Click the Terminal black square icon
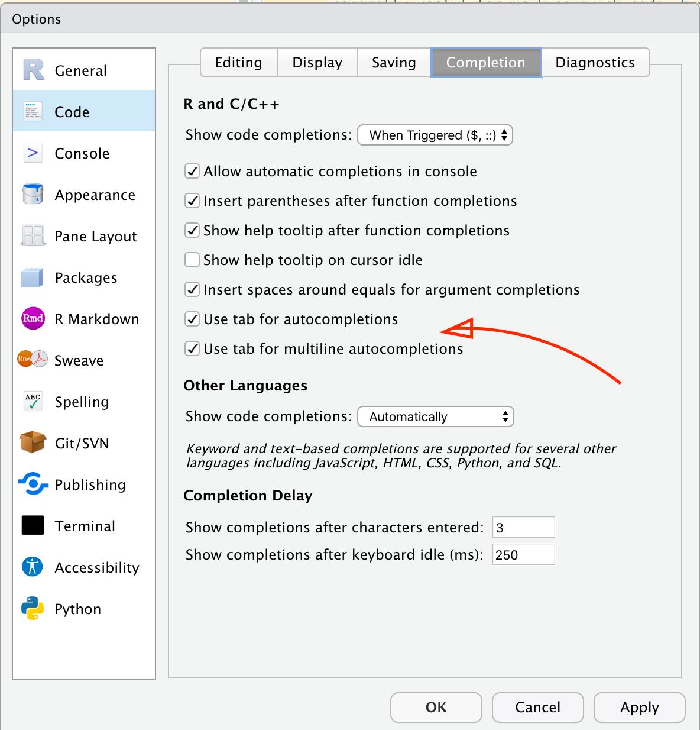The height and width of the screenshot is (730, 700). (33, 525)
